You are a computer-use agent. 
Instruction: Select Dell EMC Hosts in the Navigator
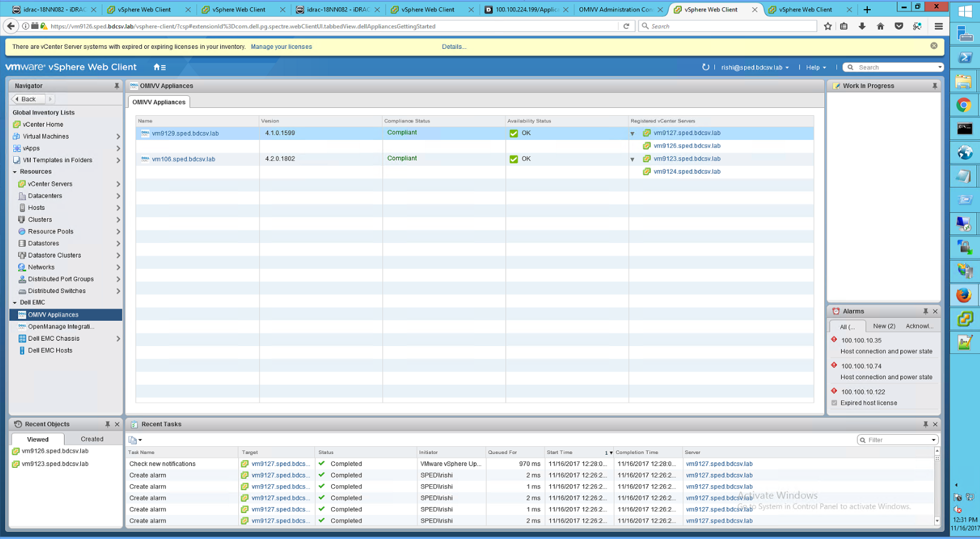(50, 350)
